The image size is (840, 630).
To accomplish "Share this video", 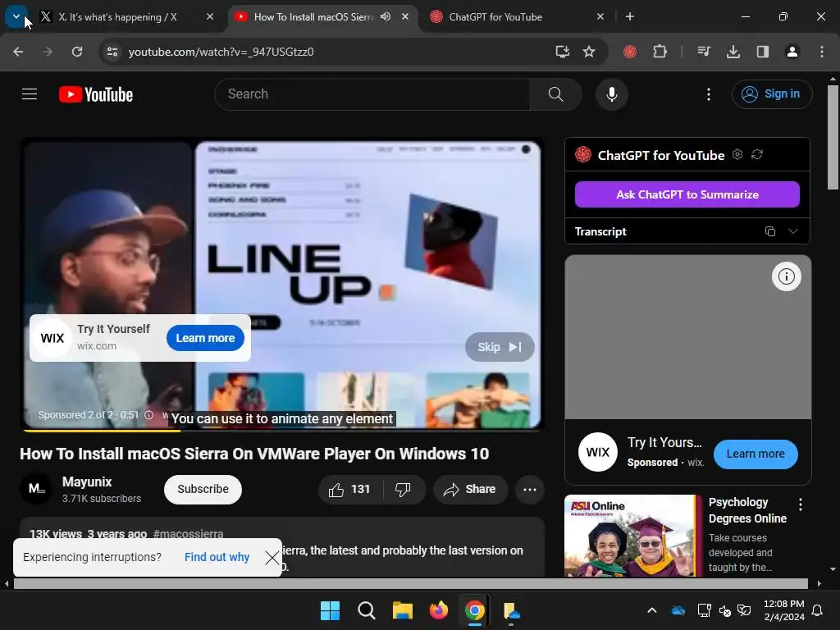I will click(x=470, y=489).
